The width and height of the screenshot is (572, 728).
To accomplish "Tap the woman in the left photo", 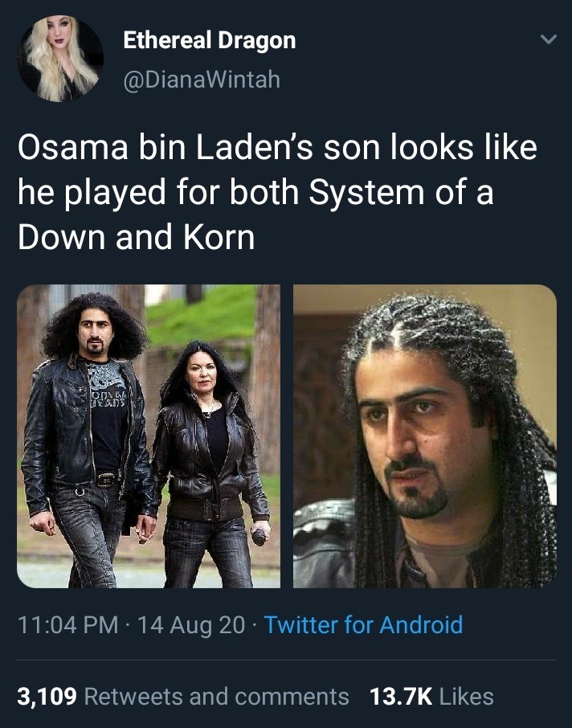I will [x=210, y=464].
